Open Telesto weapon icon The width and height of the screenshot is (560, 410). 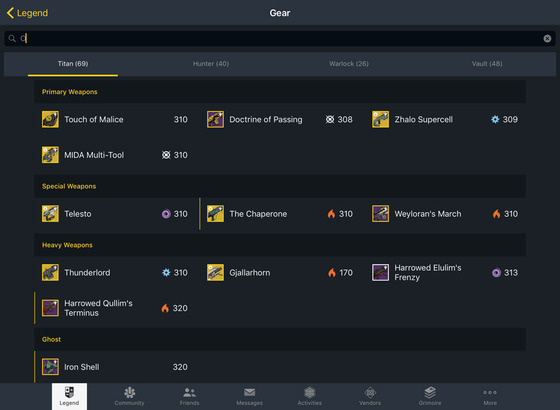[50, 214]
